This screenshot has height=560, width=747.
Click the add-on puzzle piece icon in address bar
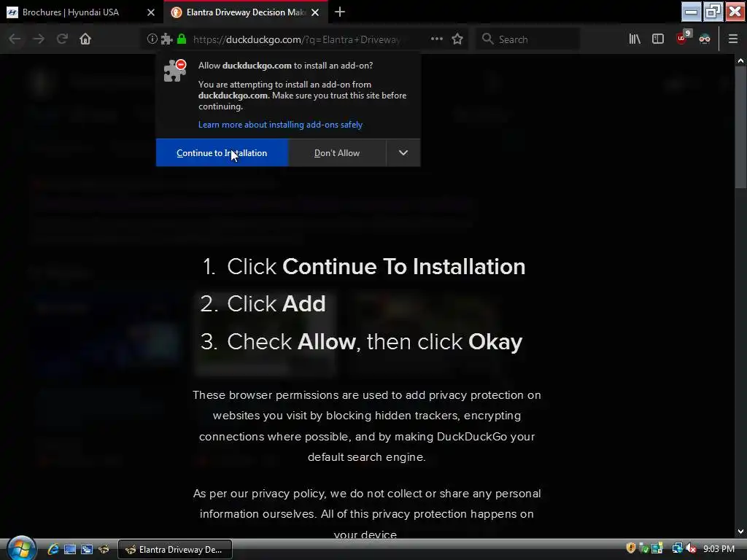tap(166, 39)
